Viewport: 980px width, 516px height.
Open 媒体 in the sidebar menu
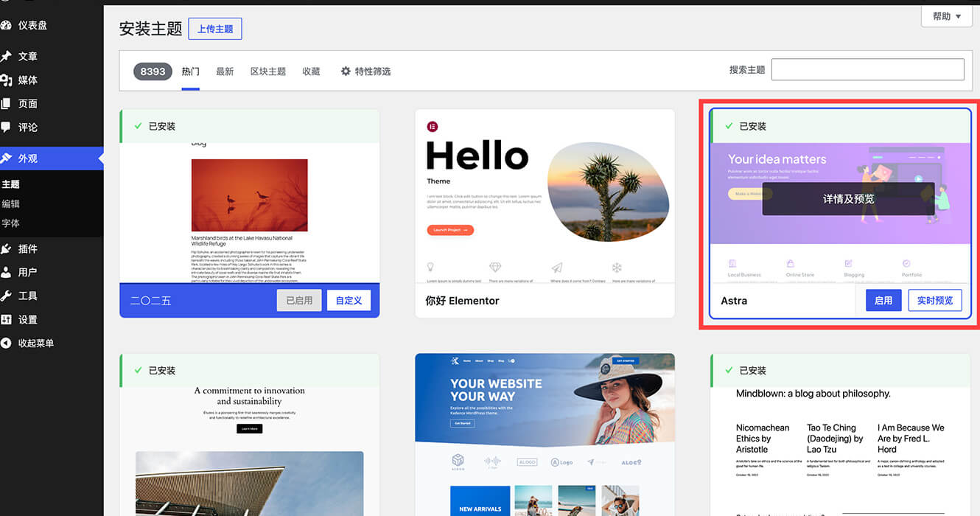click(x=28, y=80)
